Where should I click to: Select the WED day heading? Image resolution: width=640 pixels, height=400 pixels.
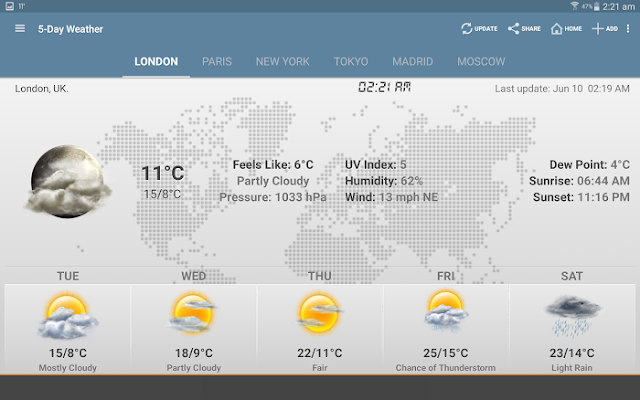point(193,276)
